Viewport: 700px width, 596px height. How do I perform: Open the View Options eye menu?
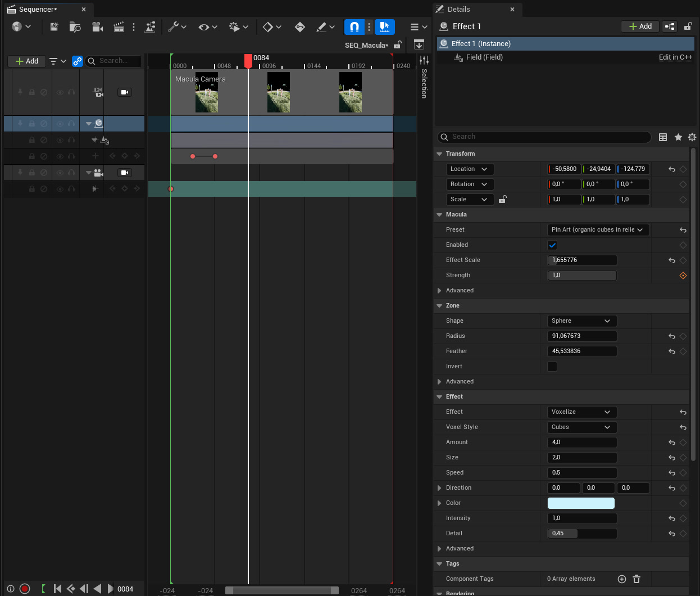pyautogui.click(x=208, y=26)
